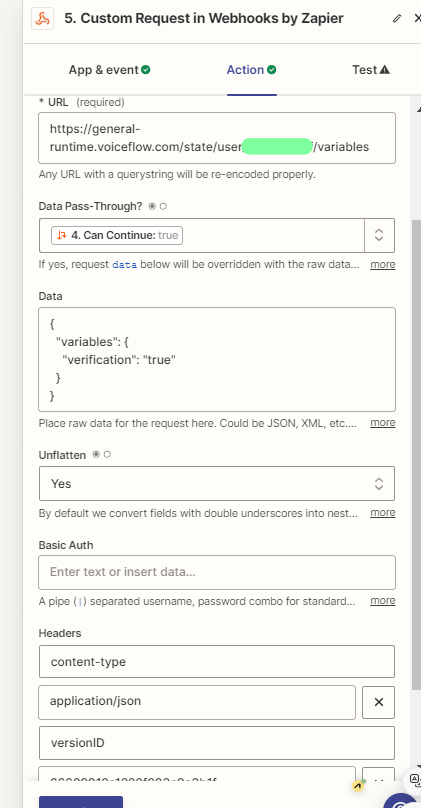Click more link under Data field
The width and height of the screenshot is (421, 808).
383,423
